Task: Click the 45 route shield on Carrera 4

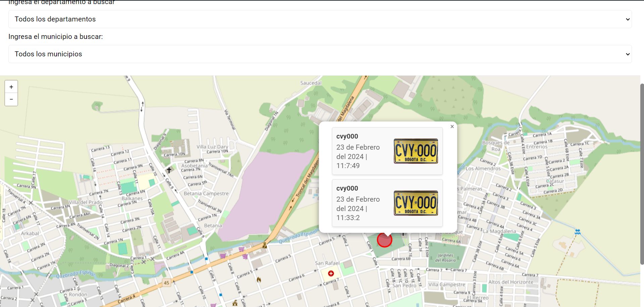Action: pos(166,282)
